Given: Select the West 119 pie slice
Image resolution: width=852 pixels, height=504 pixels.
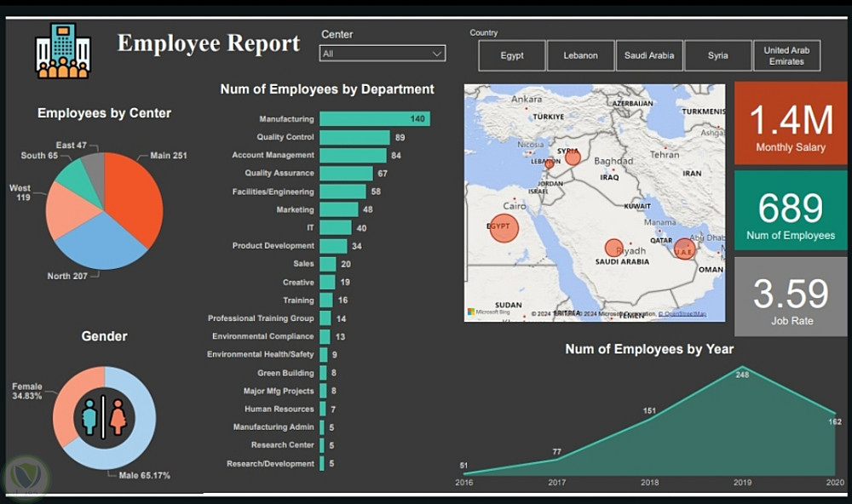Looking at the screenshot, I should [x=68, y=212].
